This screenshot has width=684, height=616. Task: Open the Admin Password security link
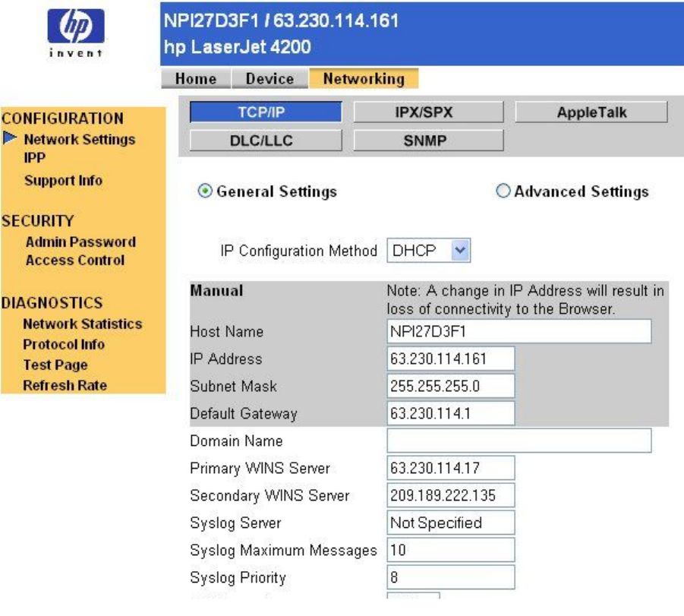[80, 242]
